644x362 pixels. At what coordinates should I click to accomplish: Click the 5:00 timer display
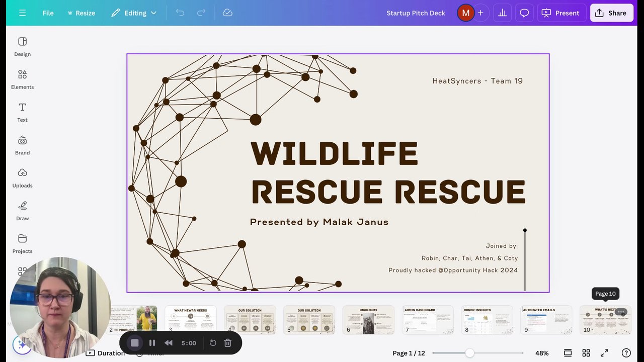[x=189, y=343]
